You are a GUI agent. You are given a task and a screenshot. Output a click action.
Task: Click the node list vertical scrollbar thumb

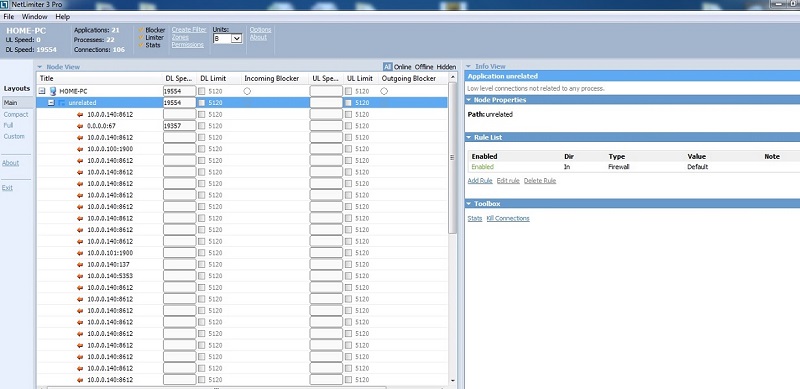[x=452, y=158]
